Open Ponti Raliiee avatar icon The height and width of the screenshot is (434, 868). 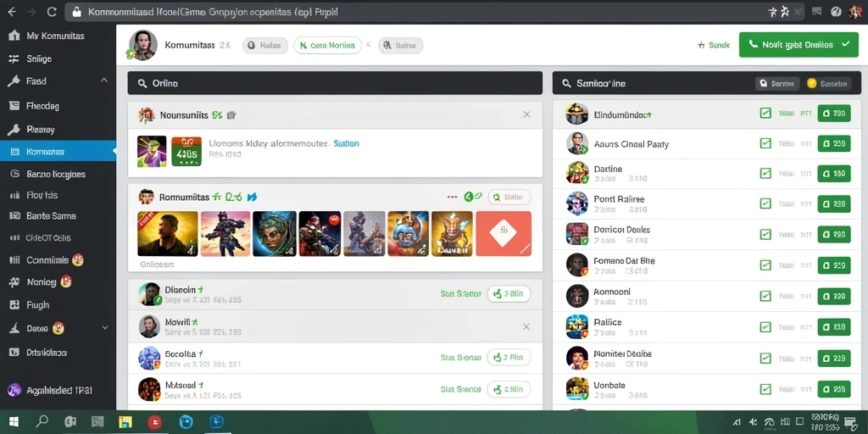click(576, 203)
